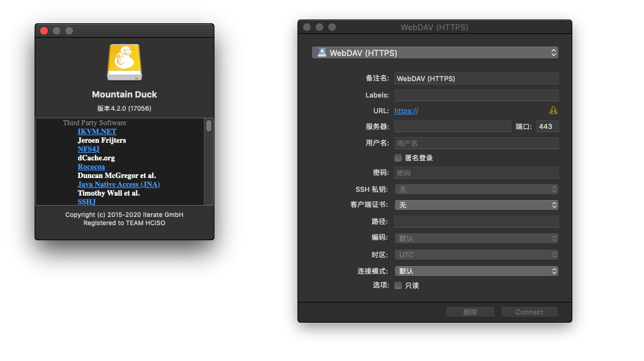The height and width of the screenshot is (361, 644).
Task: Click the Registered to TEAM HCiSO text
Action: point(125,223)
